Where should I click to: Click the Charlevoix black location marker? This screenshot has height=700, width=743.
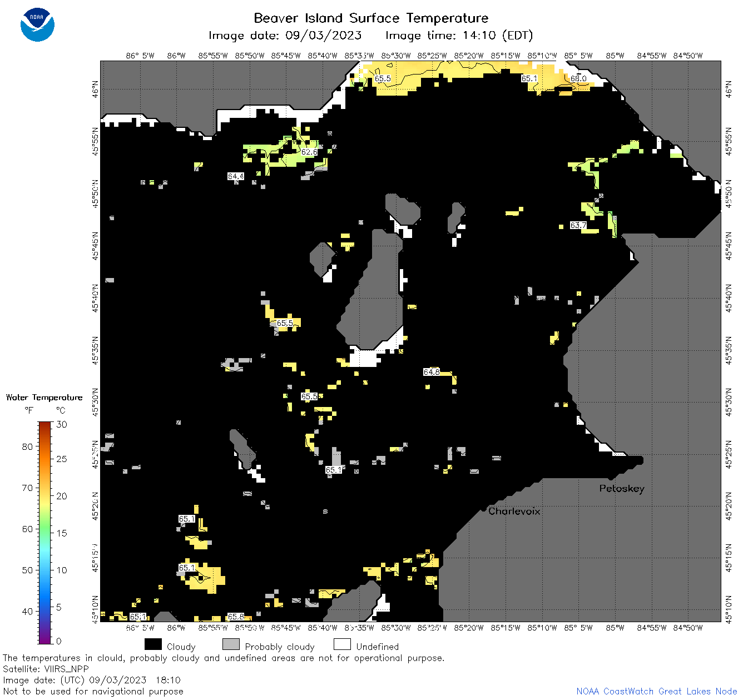pos(484,508)
